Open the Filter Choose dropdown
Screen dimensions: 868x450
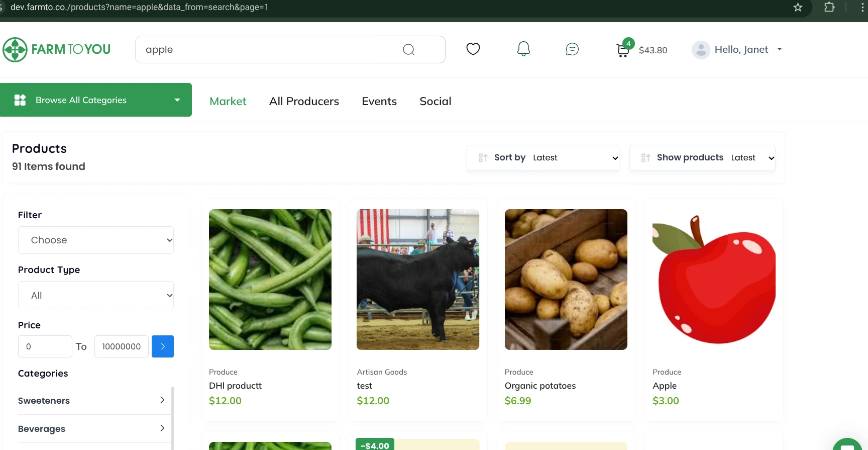(x=96, y=240)
